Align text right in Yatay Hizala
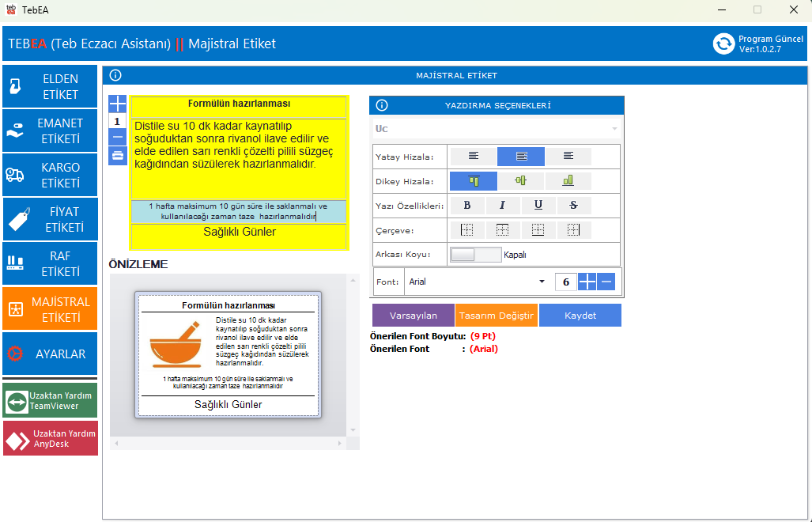The width and height of the screenshot is (812, 522). coord(568,157)
